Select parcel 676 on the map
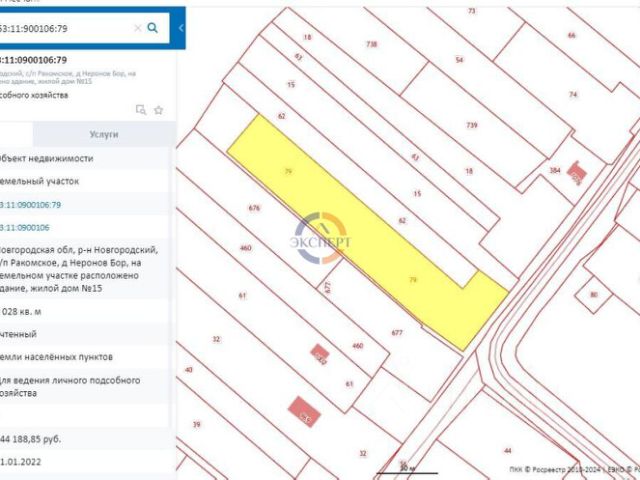 point(254,208)
